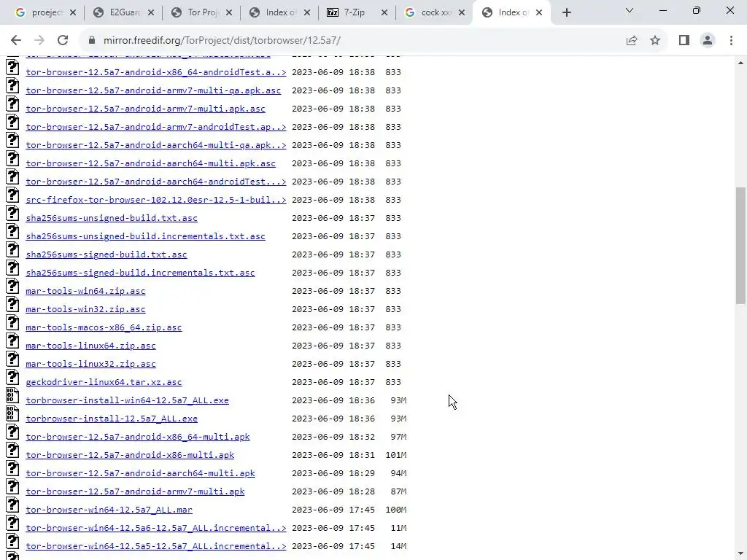Image resolution: width=747 pixels, height=560 pixels.
Task: Open the browser side panel
Action: tap(684, 41)
